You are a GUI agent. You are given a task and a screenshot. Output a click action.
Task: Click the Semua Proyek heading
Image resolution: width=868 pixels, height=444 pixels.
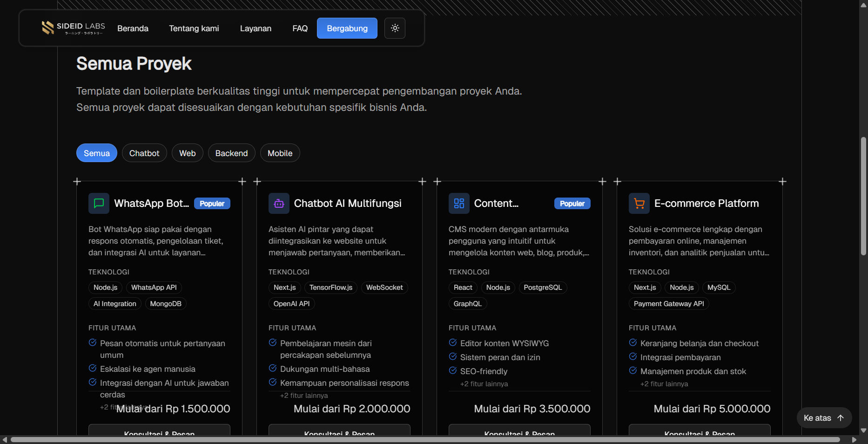tap(134, 63)
